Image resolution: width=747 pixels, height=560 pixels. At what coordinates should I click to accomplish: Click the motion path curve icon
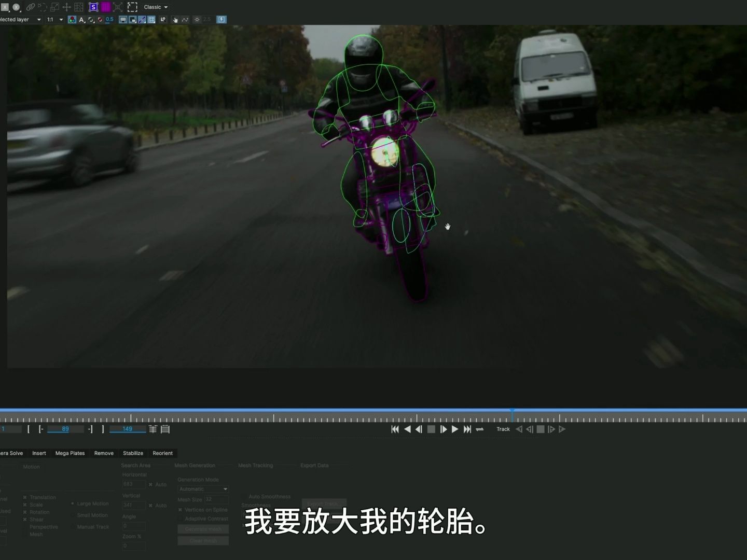click(x=185, y=20)
